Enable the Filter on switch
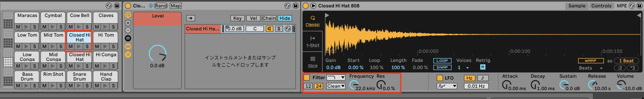Screen dimensions: 644x99 tap(307, 77)
